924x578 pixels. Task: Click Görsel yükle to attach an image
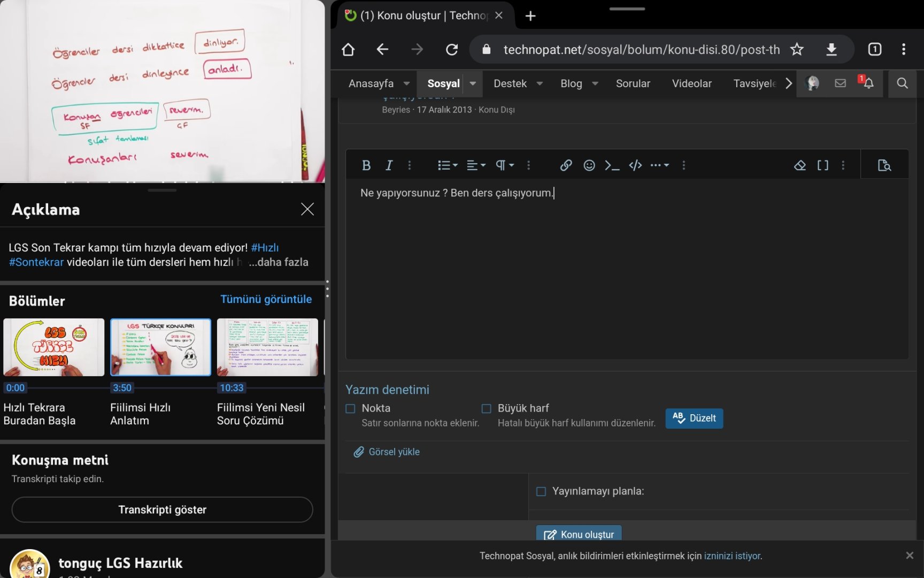387,452
